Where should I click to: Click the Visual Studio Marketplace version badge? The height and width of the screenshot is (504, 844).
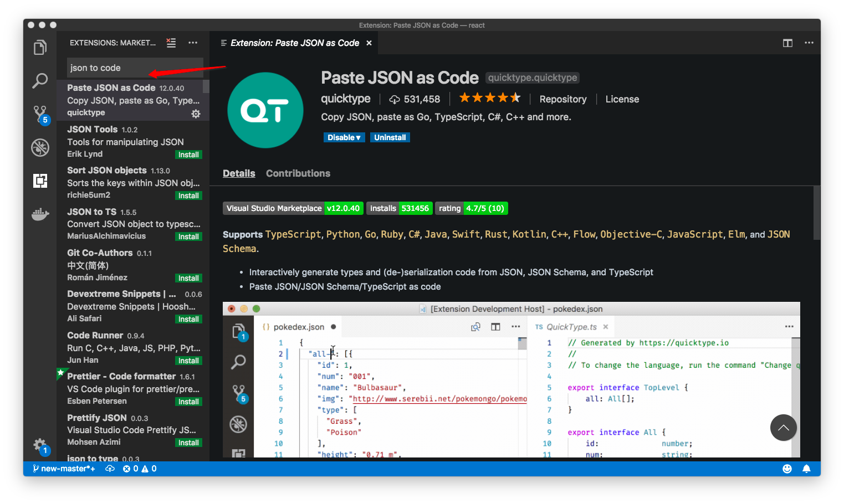293,208
